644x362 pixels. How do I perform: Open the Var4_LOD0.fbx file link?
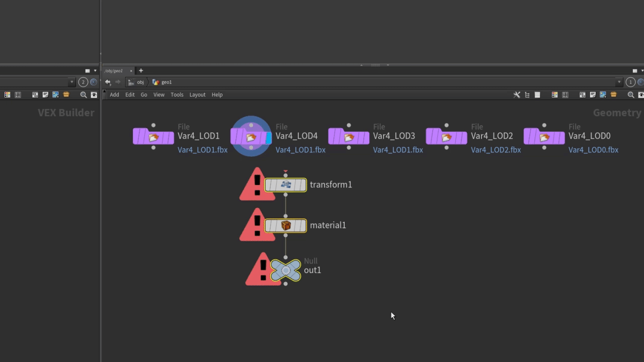click(x=593, y=150)
